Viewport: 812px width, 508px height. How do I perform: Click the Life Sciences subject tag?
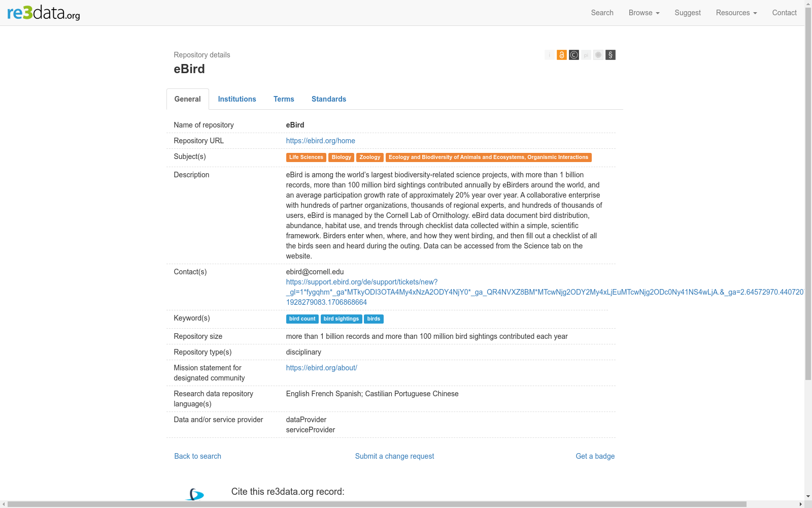pos(306,157)
